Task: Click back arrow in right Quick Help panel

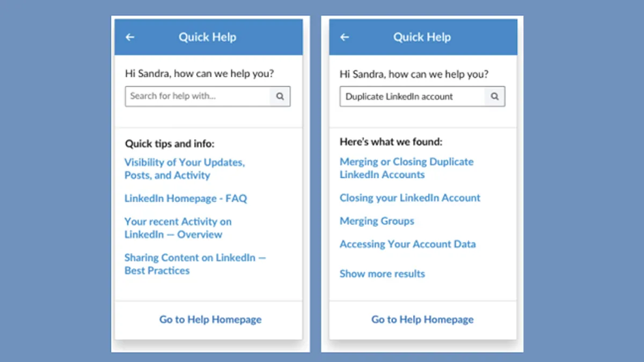Action: pos(345,37)
